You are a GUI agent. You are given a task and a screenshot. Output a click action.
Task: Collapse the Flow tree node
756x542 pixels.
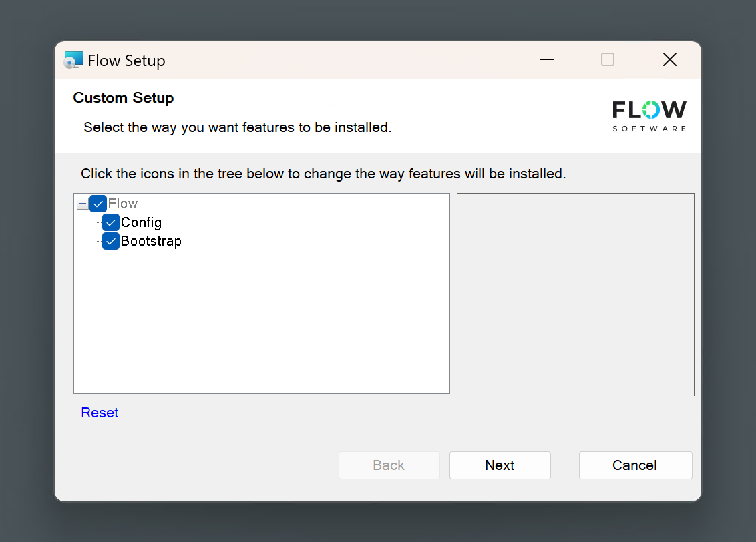pos(81,204)
